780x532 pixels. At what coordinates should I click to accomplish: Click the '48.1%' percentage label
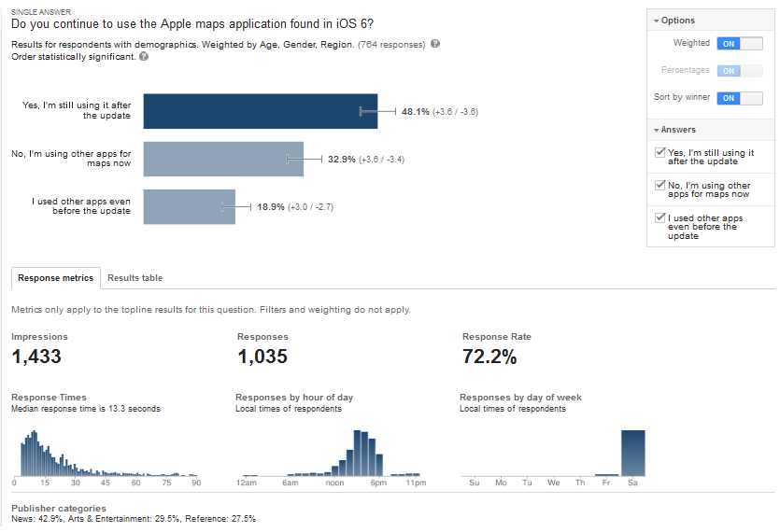tap(416, 112)
